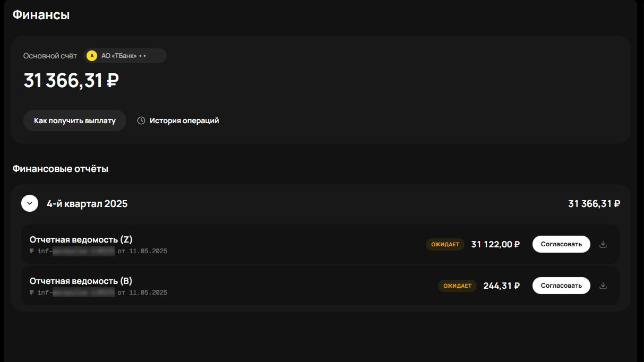Viewport: 644px width, 362px height.
Task: Click the 31 122,00 ₽ report amount
Action: pos(495,244)
